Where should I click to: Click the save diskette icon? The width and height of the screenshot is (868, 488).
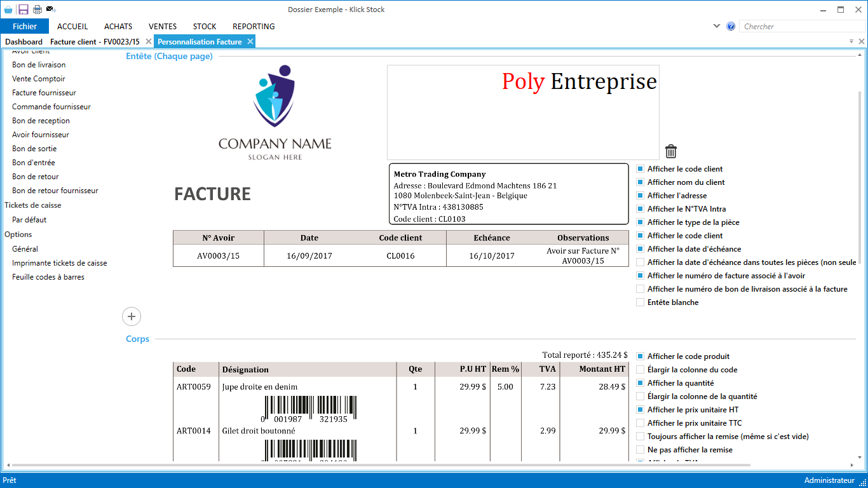pos(23,10)
